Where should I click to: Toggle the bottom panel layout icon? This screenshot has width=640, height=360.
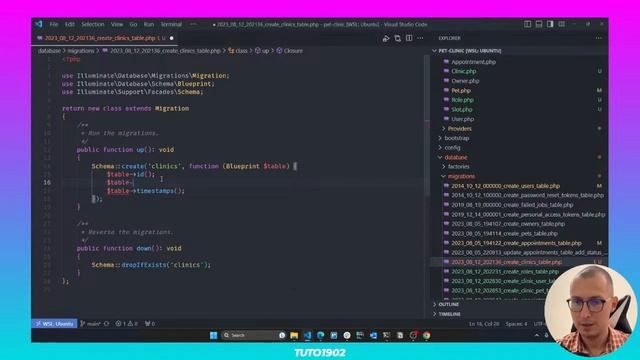[x=539, y=24]
